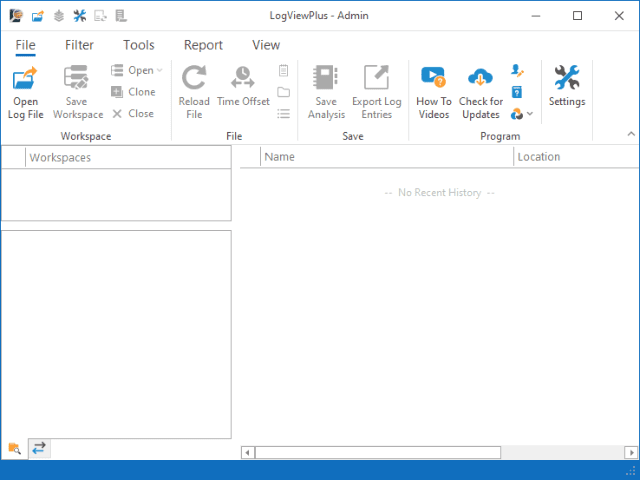Click the settings wrench in quick access toolbar
The image size is (640, 480).
pos(80,16)
